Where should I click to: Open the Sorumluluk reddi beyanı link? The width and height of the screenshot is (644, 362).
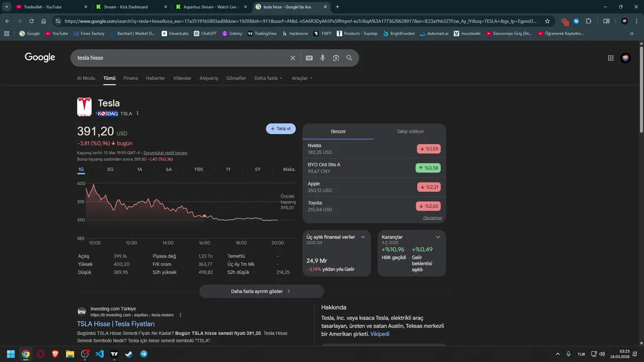(x=165, y=153)
